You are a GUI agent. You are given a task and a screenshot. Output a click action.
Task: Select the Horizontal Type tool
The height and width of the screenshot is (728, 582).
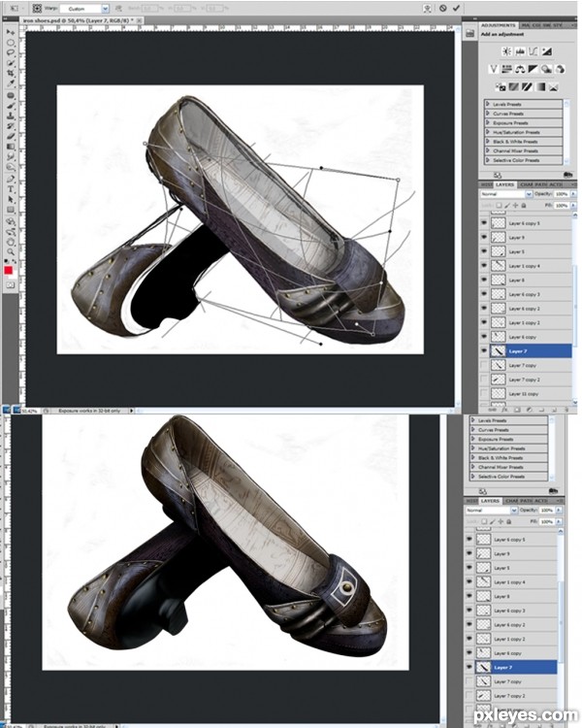coord(11,189)
